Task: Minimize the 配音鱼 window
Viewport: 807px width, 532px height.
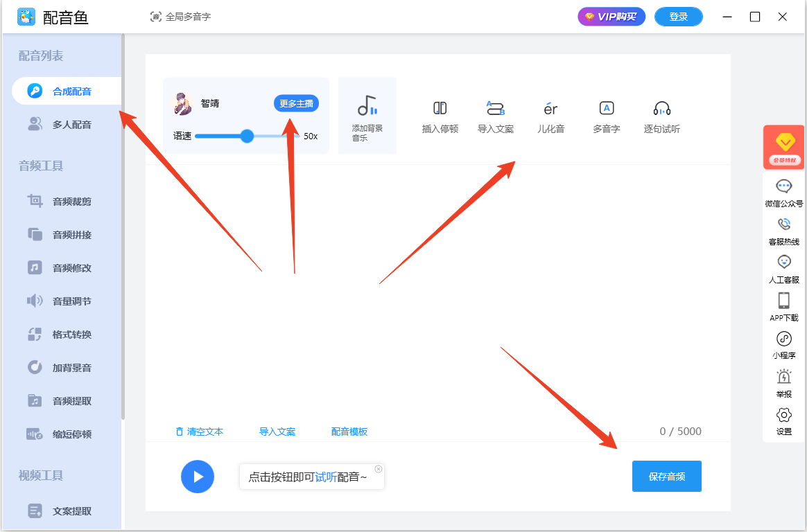Action: pyautogui.click(x=727, y=17)
